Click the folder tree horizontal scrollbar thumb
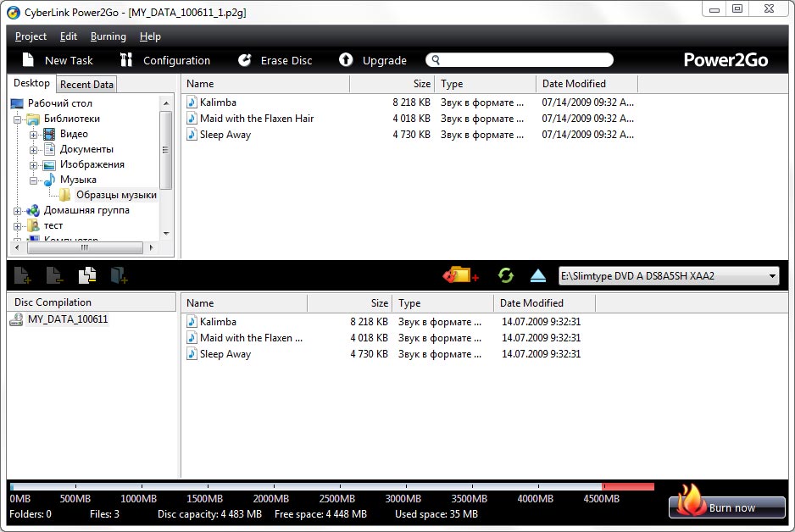 coord(85,247)
